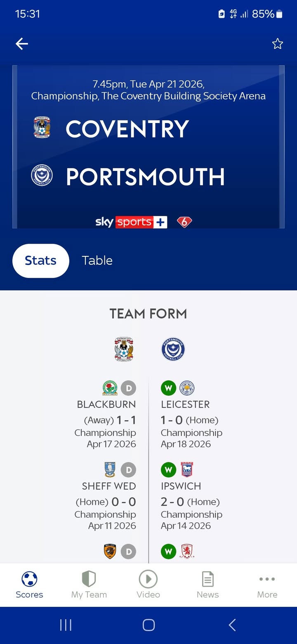Toggle the favourite star for this match
The image size is (297, 644).
[278, 44]
